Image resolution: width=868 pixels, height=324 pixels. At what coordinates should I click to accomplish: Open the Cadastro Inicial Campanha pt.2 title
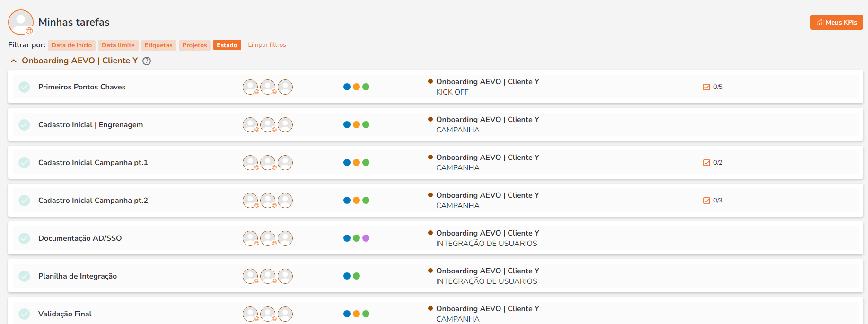click(x=93, y=201)
